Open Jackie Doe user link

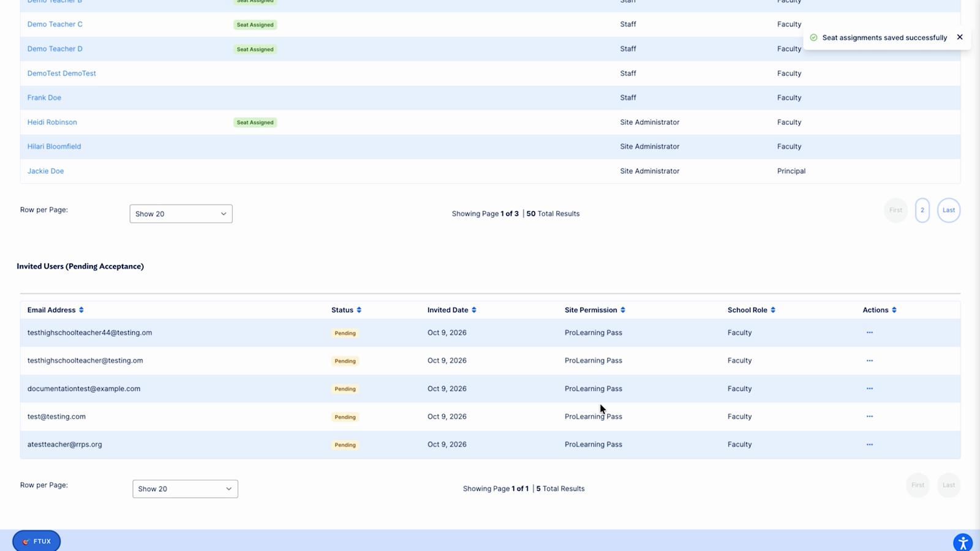[x=45, y=171]
